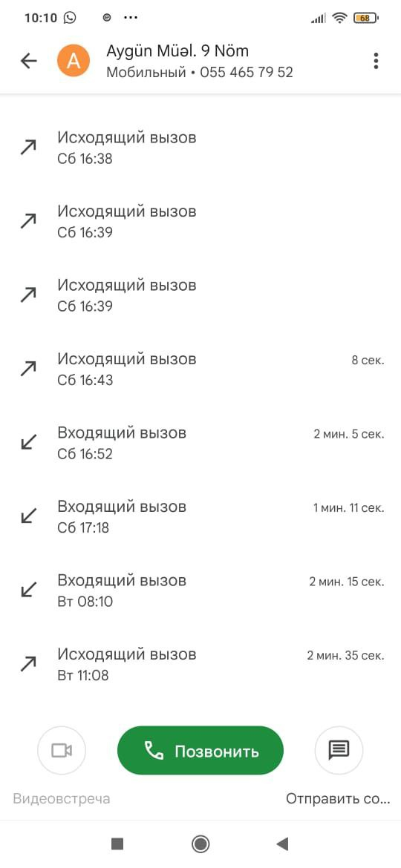401x868 pixels.
Task: Open incoming call from Вт 08:10
Action: (x=200, y=590)
